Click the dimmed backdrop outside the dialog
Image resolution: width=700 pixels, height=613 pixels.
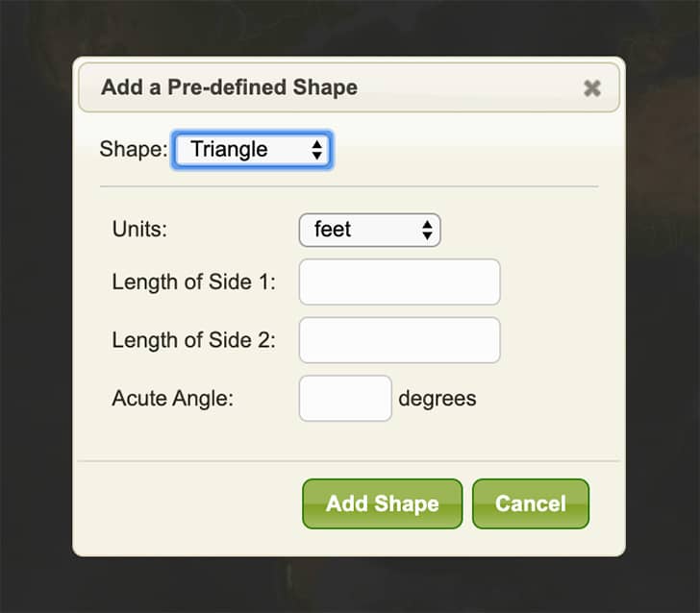36,312
